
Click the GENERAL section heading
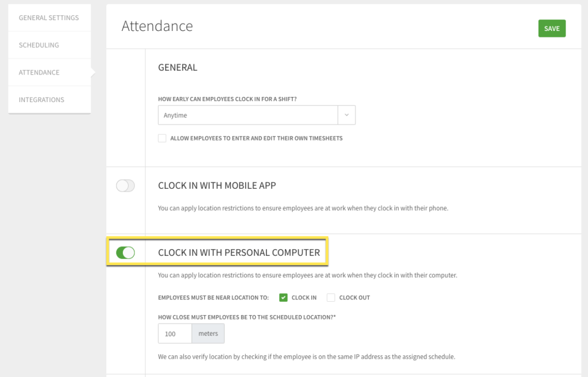[x=177, y=67]
